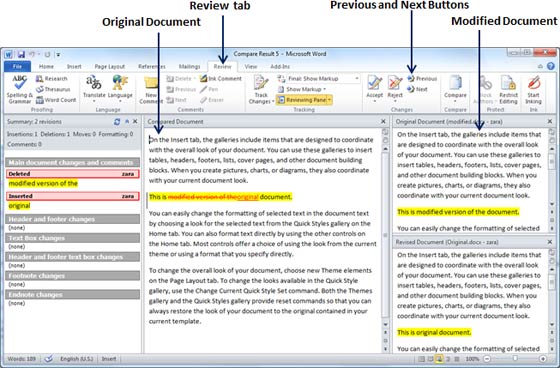Click the Word application icon in title bar
Image resolution: width=560 pixels, height=368 pixels.
(9, 55)
